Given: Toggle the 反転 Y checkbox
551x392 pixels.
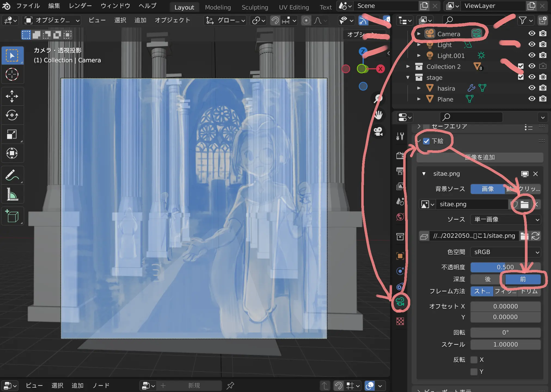Looking at the screenshot, I should coord(474,372).
